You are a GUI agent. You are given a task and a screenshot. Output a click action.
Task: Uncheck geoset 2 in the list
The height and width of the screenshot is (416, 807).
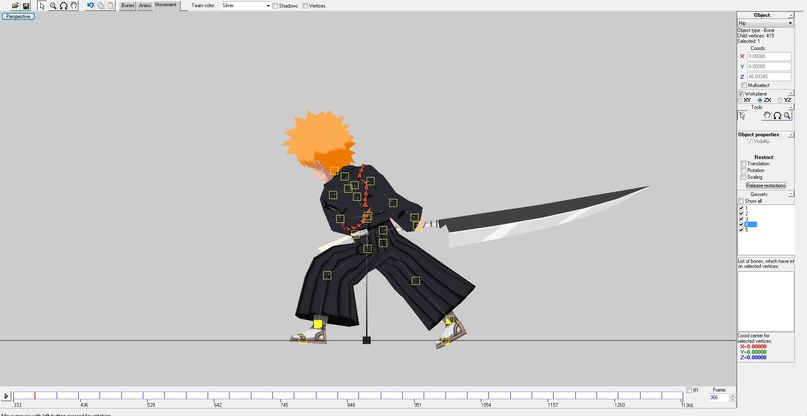pyautogui.click(x=741, y=214)
